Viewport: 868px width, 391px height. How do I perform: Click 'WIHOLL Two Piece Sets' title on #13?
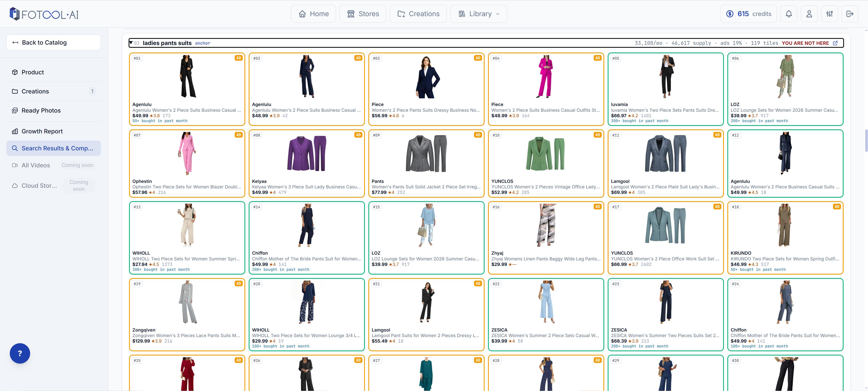tap(186, 259)
